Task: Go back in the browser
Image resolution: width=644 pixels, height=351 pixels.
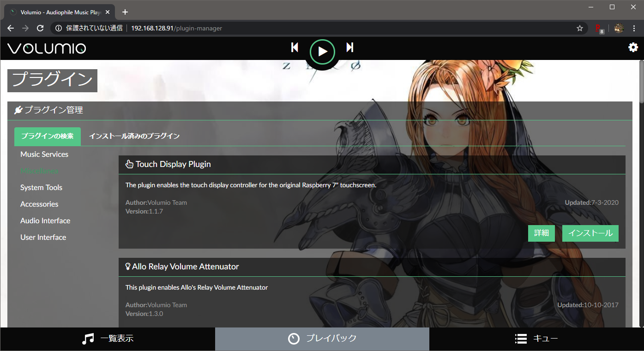Action: 11,28
